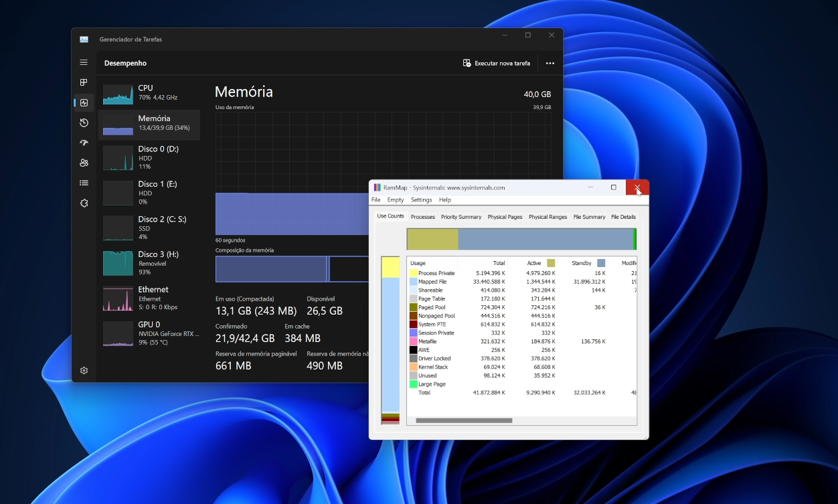Image resolution: width=838 pixels, height=504 pixels.
Task: Click Executar nova tarefa button
Action: click(497, 63)
